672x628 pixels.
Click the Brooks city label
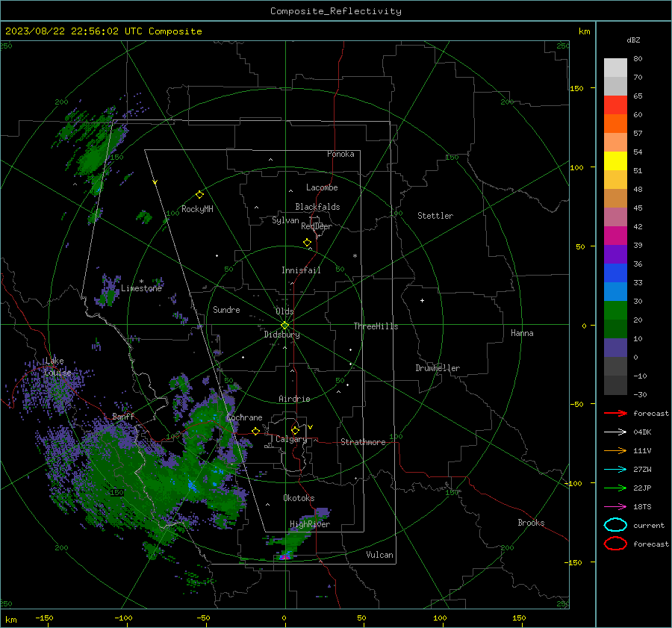tap(531, 523)
